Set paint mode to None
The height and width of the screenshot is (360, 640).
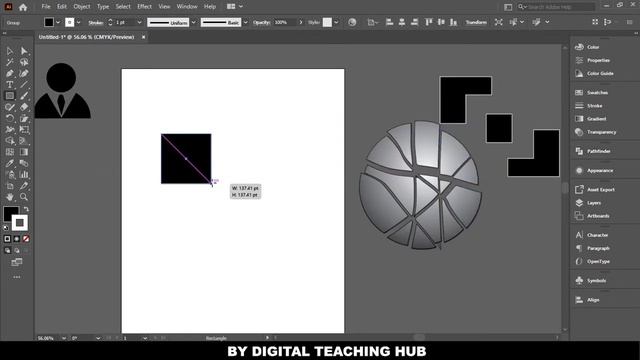pos(26,239)
